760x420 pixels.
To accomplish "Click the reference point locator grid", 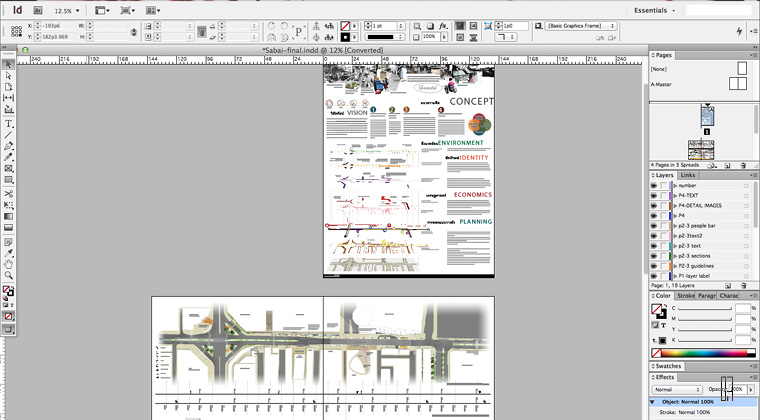I will pyautogui.click(x=16, y=31).
